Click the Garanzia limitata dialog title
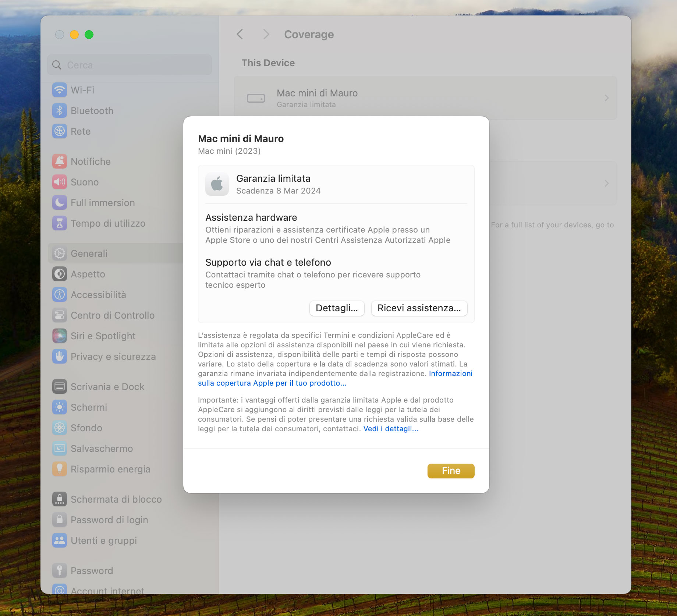 pyautogui.click(x=273, y=178)
